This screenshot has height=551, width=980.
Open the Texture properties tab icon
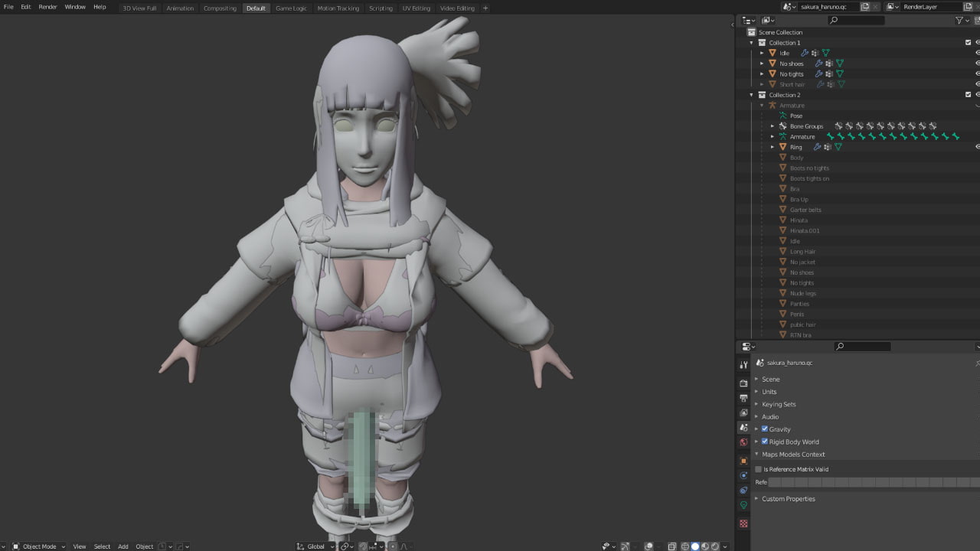[x=743, y=523]
